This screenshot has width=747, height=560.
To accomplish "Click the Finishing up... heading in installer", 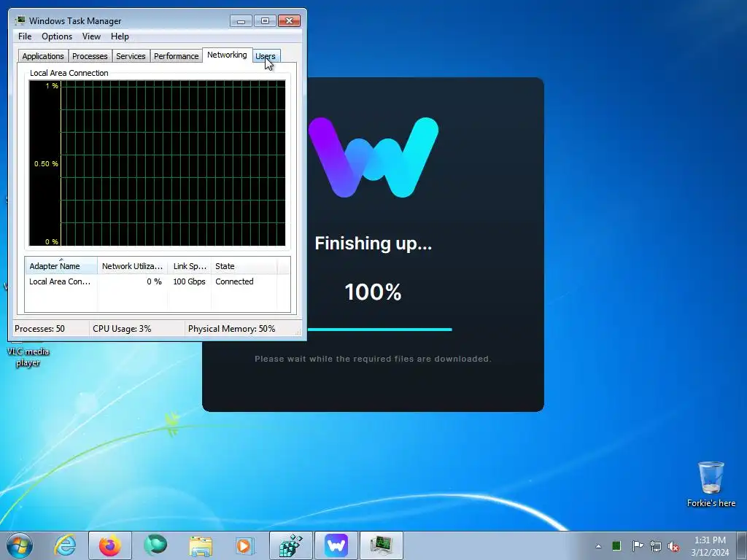I will pos(373,244).
